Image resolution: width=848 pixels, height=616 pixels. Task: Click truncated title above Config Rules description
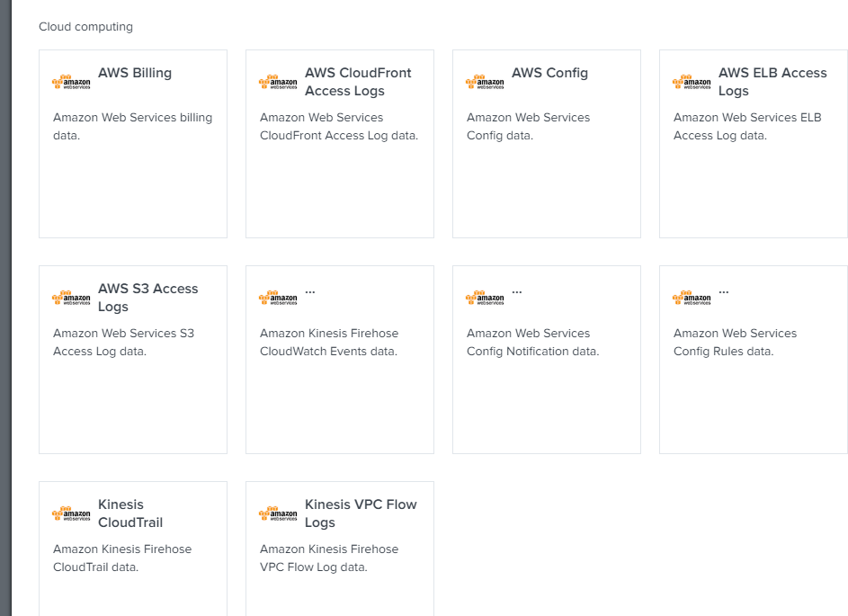tap(724, 292)
